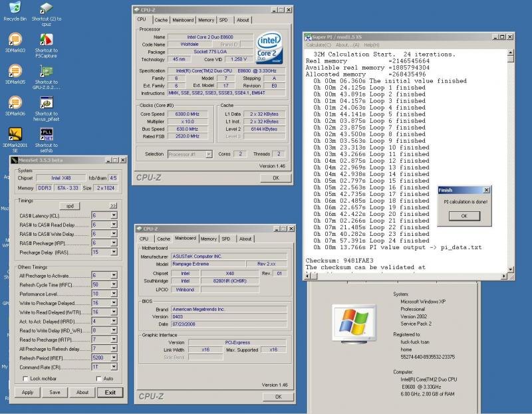This screenshot has width=532, height=414.
Task: Open the Command Rate (CR) dropdown
Action: (x=114, y=367)
